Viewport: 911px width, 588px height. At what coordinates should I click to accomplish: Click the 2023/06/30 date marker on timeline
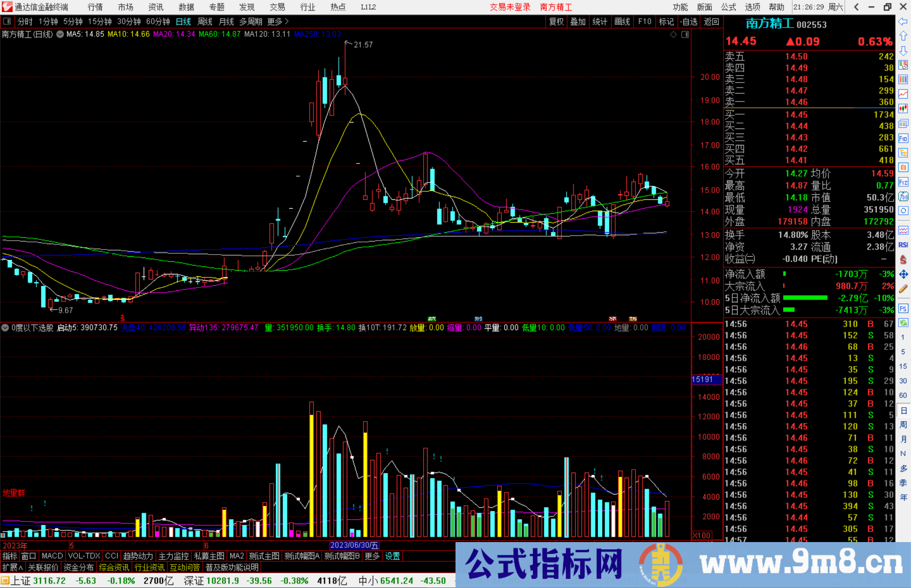pyautogui.click(x=354, y=545)
